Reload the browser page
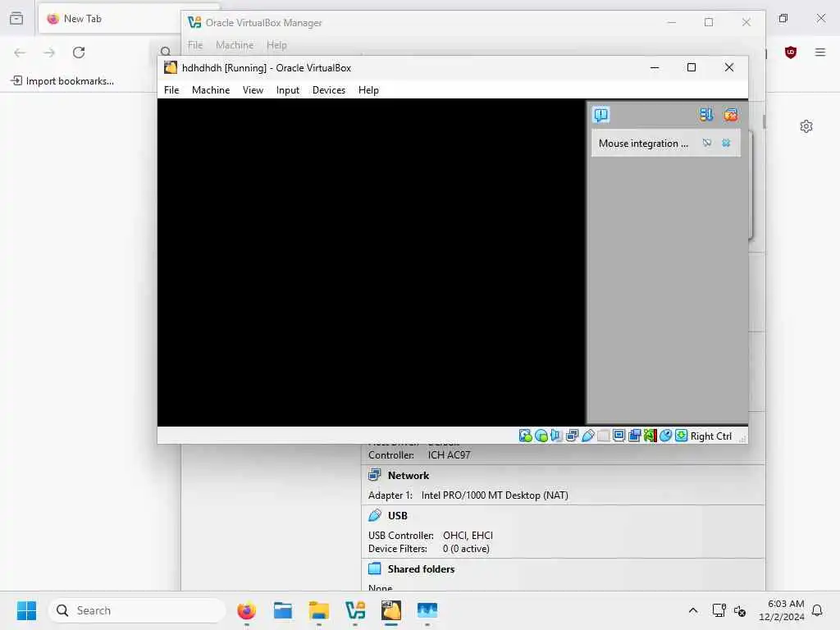This screenshot has height=630, width=840. 79,52
